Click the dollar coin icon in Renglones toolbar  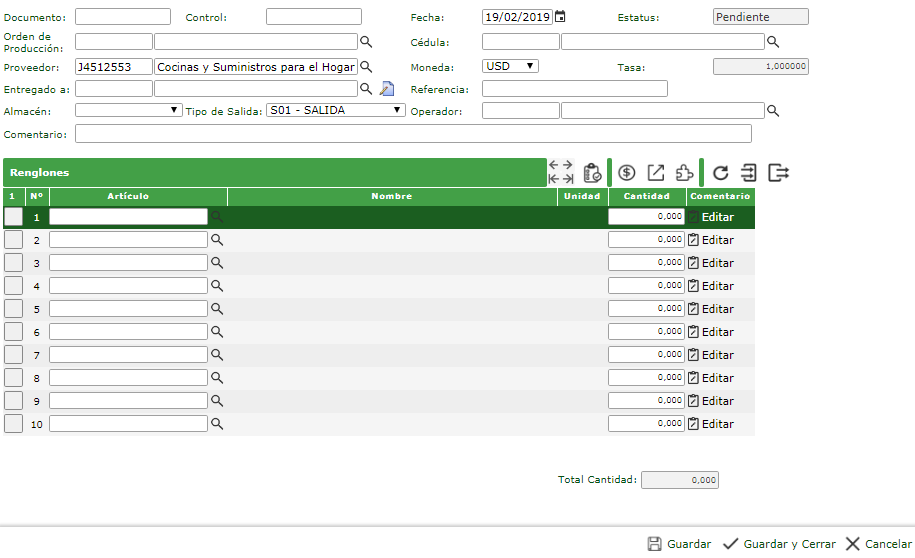[x=627, y=173]
